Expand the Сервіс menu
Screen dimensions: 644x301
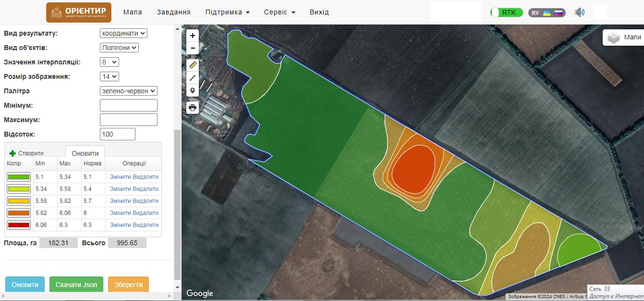[x=279, y=12]
